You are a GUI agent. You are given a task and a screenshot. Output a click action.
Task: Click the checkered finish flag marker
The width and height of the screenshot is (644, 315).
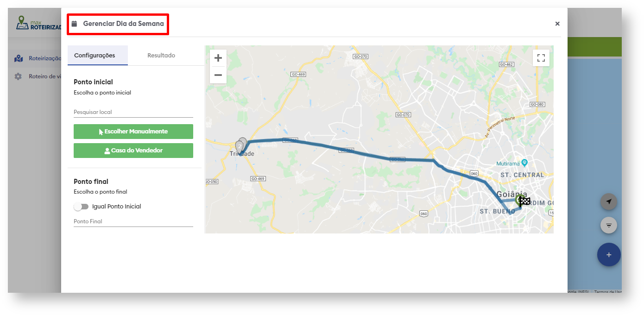524,202
